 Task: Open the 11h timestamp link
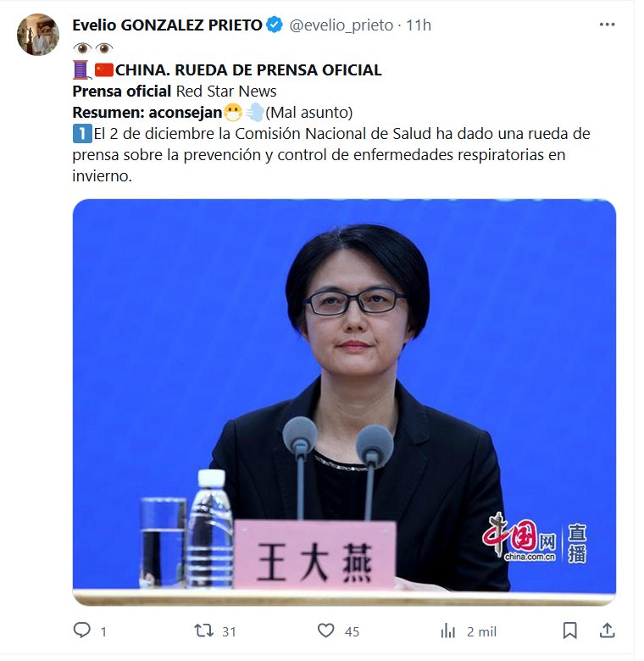pos(419,25)
